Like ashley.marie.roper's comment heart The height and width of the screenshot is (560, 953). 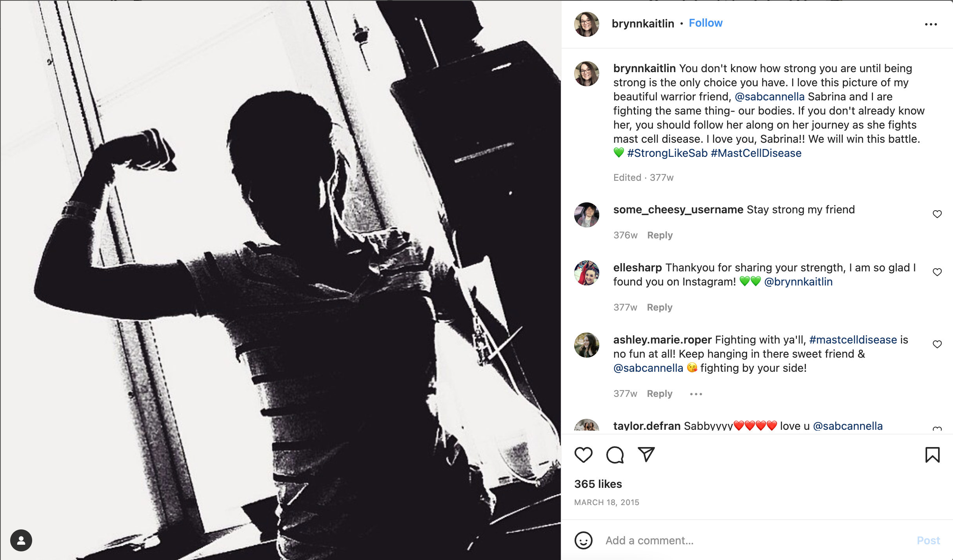(x=937, y=344)
